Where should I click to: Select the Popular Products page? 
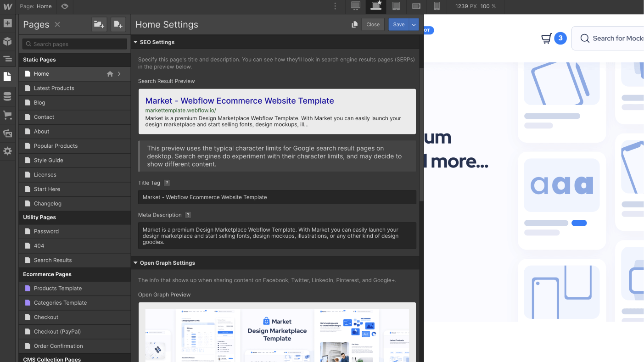(x=75, y=146)
